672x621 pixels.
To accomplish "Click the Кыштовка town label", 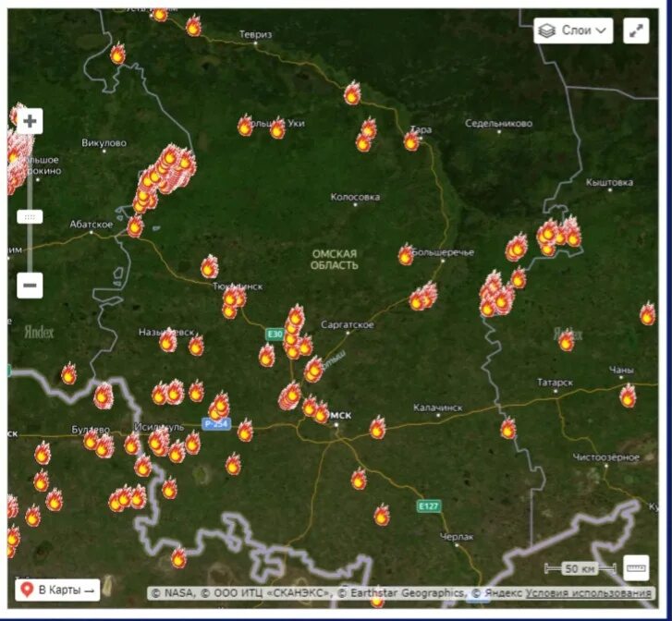I will click(x=609, y=183).
